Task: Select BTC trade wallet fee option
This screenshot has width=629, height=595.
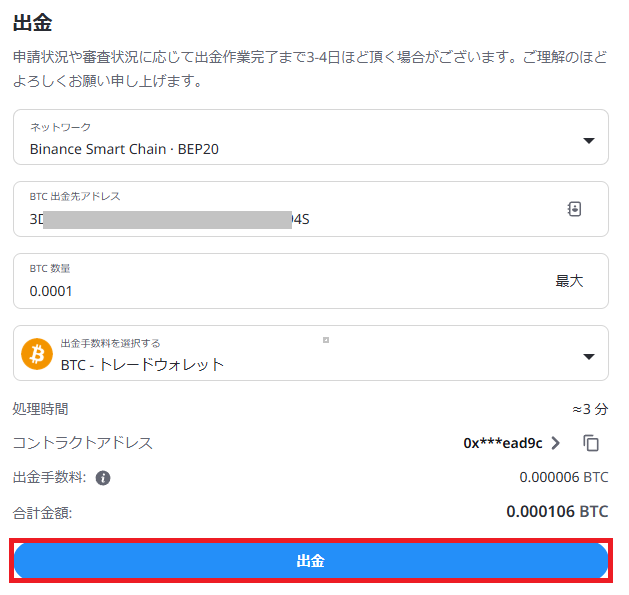Action: pyautogui.click(x=311, y=353)
